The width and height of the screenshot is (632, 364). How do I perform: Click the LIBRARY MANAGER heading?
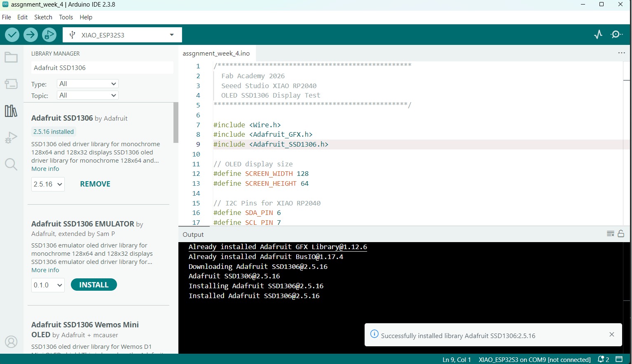(56, 54)
